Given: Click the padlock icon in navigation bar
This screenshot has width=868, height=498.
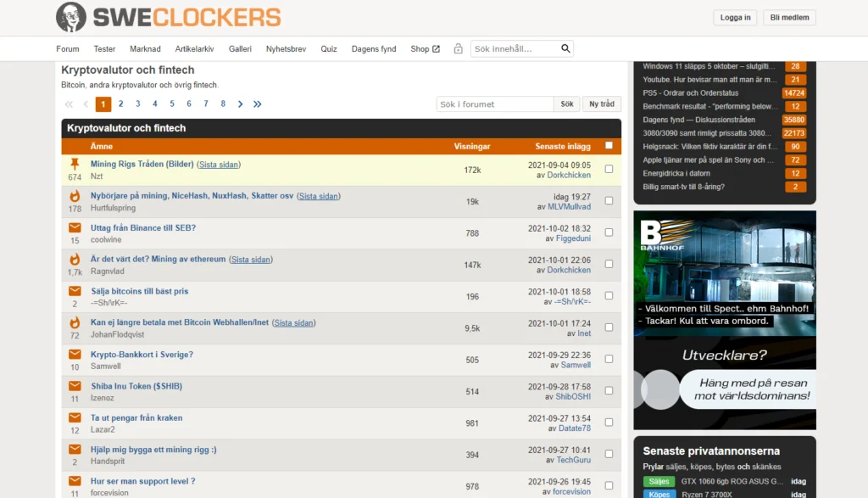Looking at the screenshot, I should (x=458, y=48).
